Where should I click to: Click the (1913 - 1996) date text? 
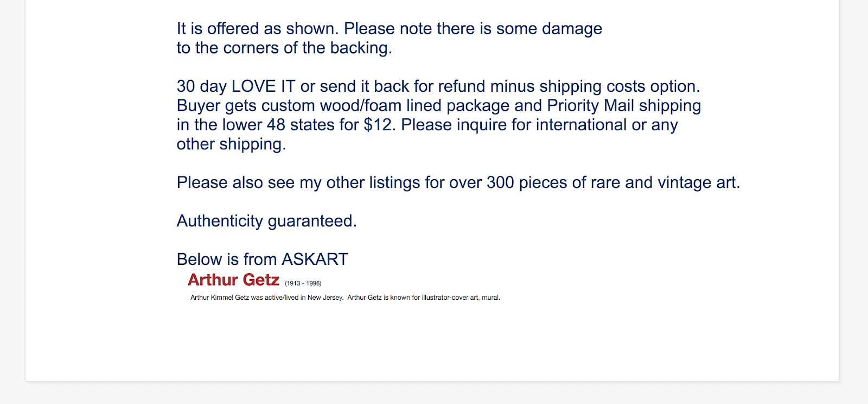pyautogui.click(x=303, y=283)
